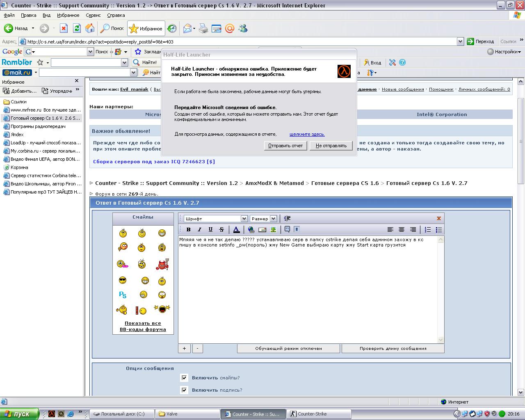Click Не отправлять in error dialog
Screen dimensions: 525x420
(x=331, y=146)
